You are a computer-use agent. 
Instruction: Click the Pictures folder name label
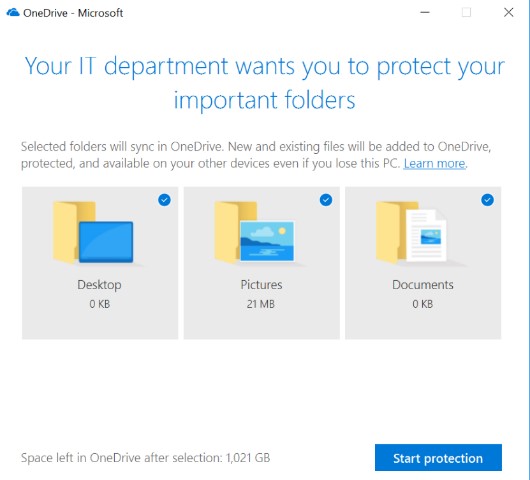pos(261,285)
